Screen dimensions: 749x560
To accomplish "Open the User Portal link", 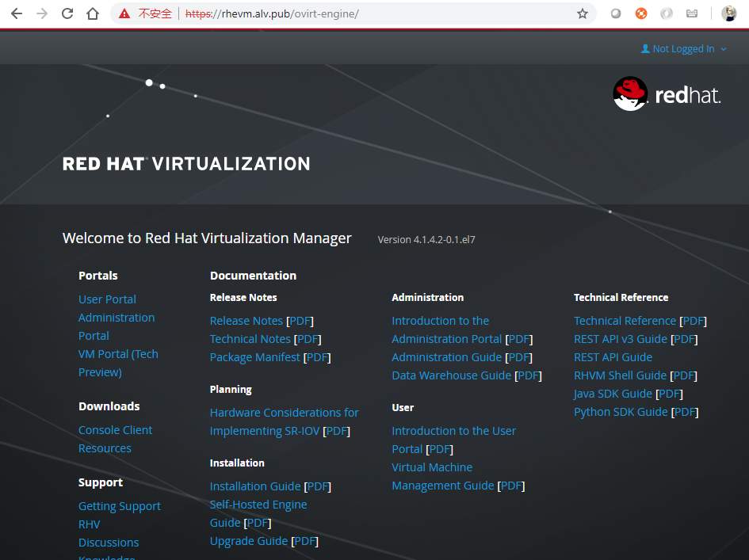I will coord(107,299).
